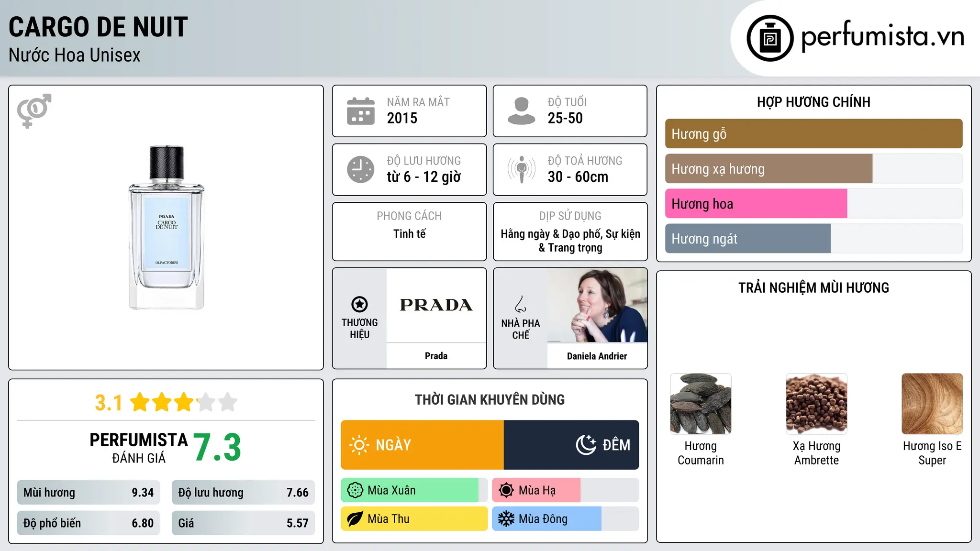Click the Giá 5.57 score row
Viewport: 980px width, 551px height.
click(x=243, y=523)
